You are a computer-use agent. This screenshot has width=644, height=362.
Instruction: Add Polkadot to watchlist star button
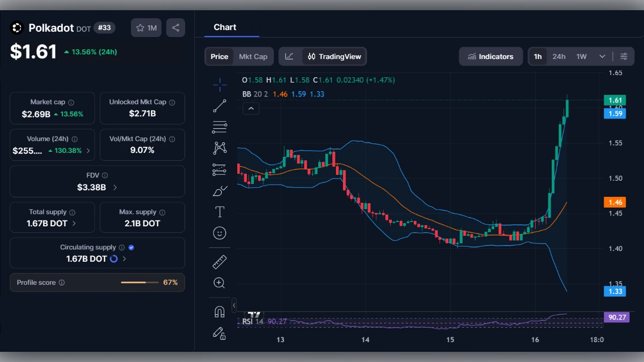tap(146, 28)
